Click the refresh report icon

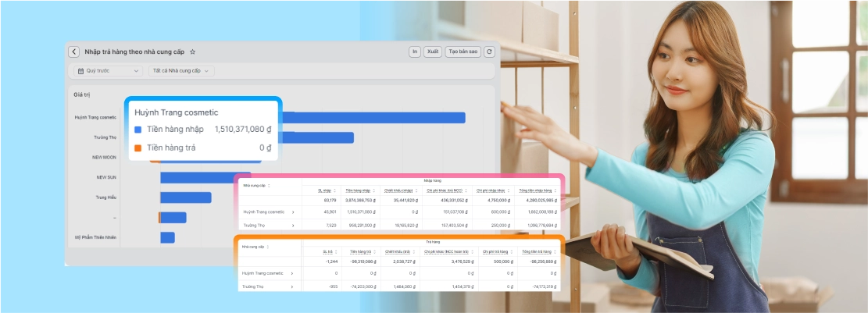pyautogui.click(x=489, y=52)
